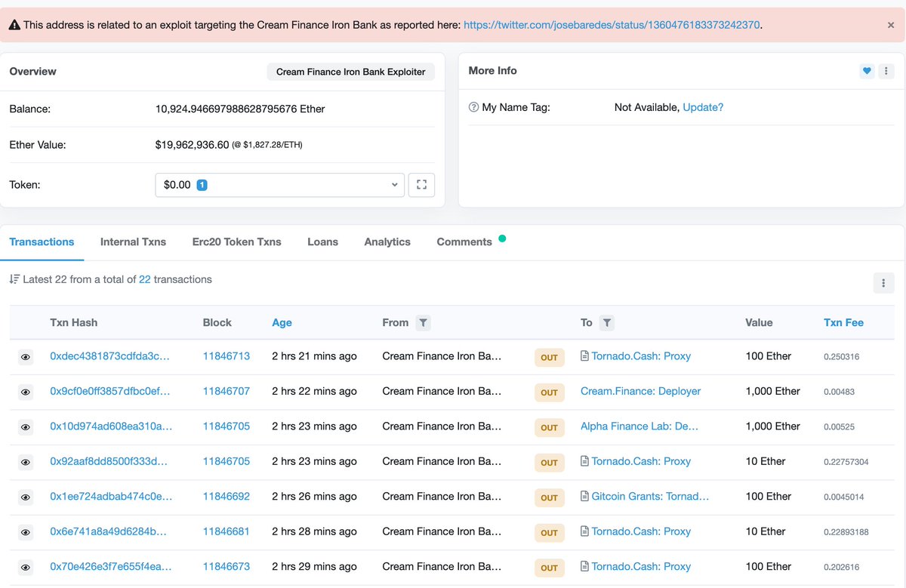
Task: Open txn hash 0x92aaf8dd8500f333d
Action: (109, 461)
